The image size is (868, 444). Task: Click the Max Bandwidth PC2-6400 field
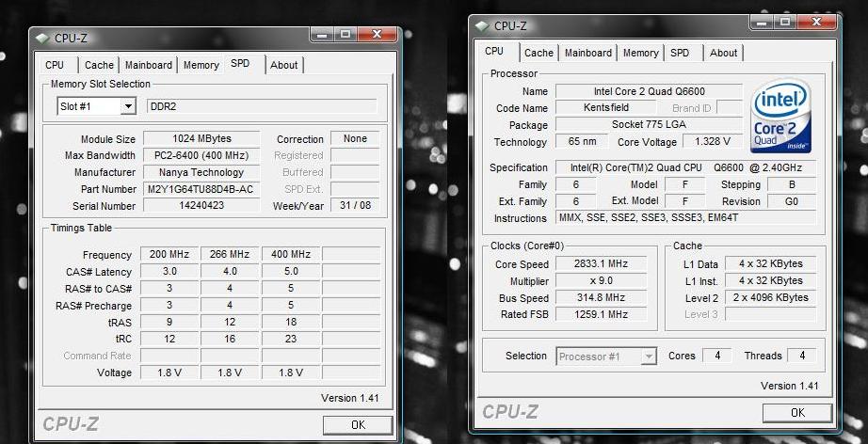click(201, 155)
